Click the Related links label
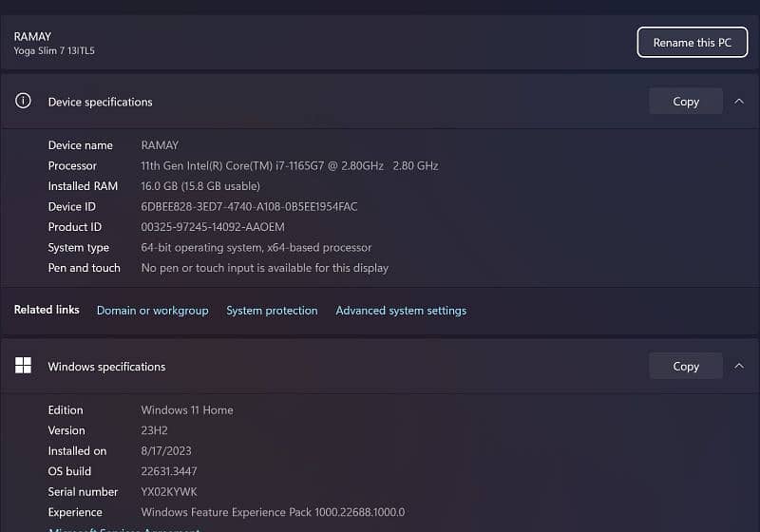The image size is (760, 532). (x=47, y=310)
